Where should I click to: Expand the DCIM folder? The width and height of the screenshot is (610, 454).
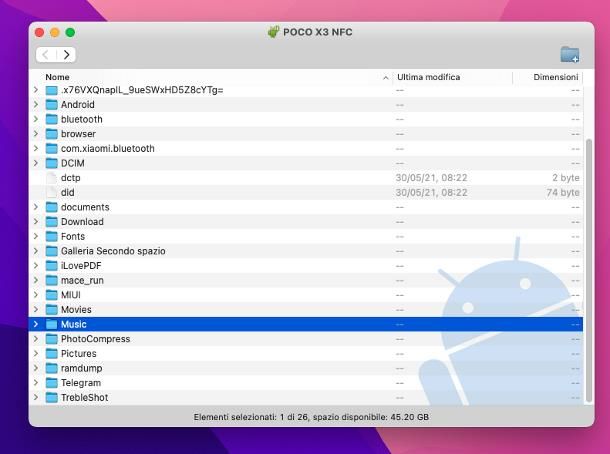click(36, 163)
